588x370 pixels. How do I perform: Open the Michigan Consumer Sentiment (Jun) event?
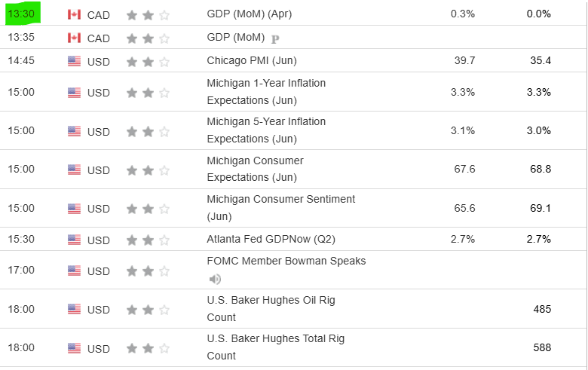pyautogui.click(x=280, y=200)
